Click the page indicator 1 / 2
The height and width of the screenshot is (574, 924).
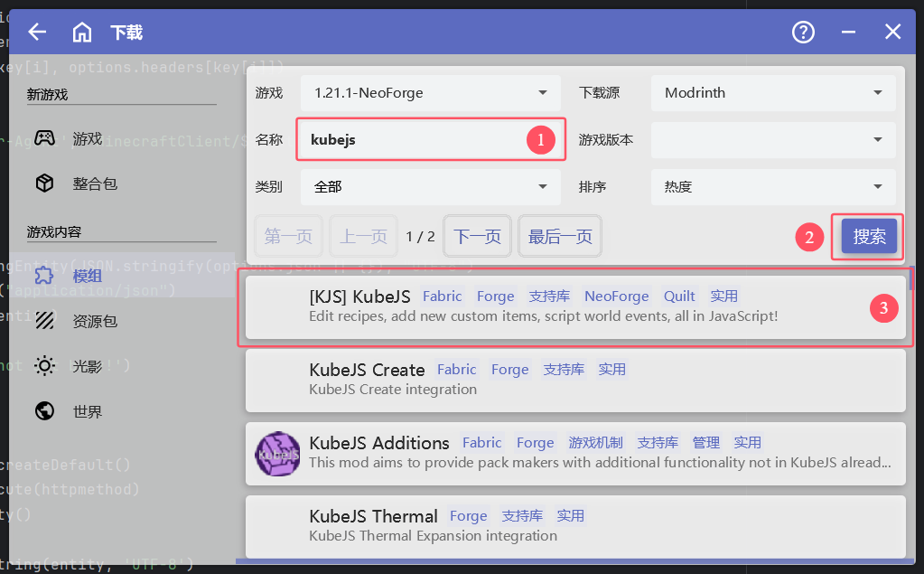point(420,237)
